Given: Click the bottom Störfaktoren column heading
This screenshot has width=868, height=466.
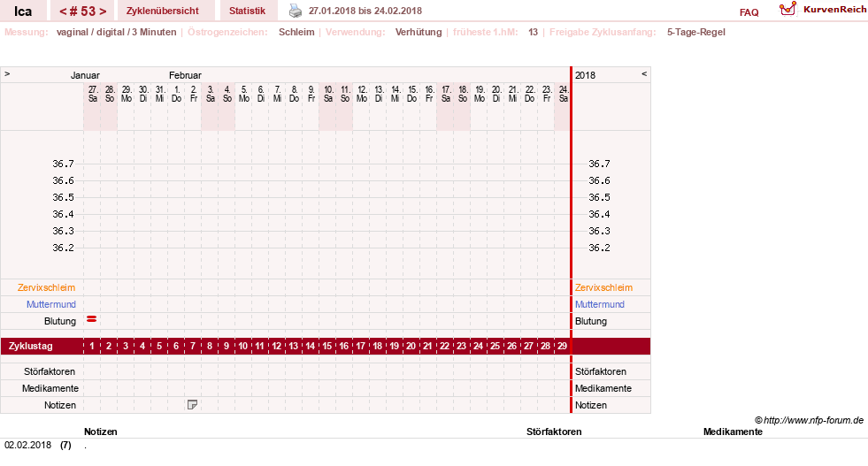Looking at the screenshot, I should pyautogui.click(x=554, y=432).
